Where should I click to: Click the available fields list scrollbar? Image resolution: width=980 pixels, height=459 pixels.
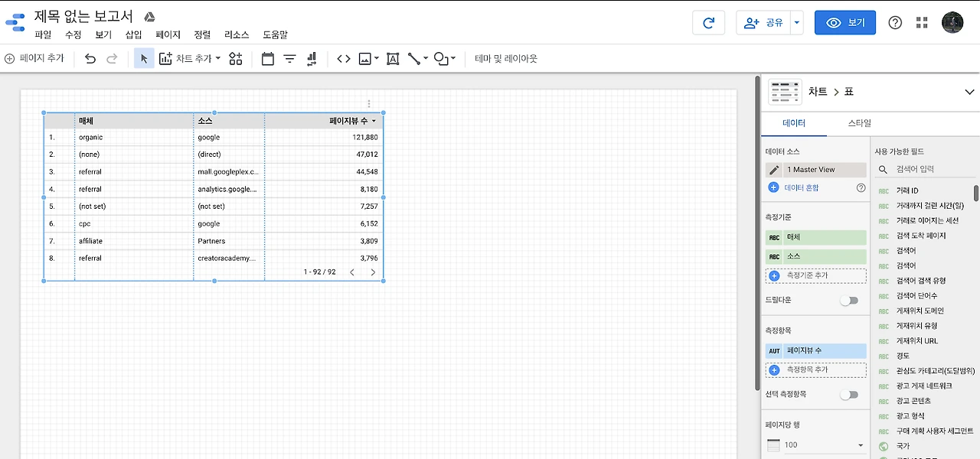click(975, 192)
